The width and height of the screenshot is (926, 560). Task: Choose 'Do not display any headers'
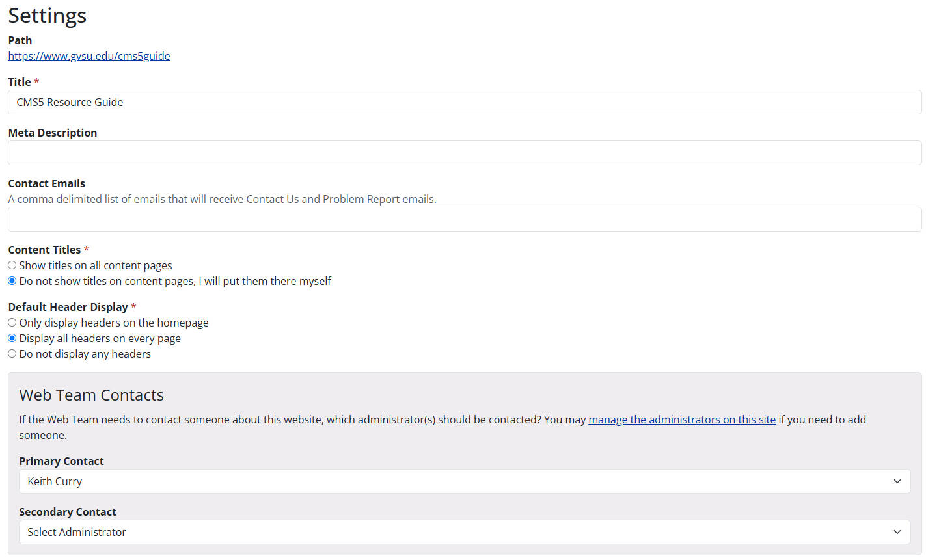[12, 353]
